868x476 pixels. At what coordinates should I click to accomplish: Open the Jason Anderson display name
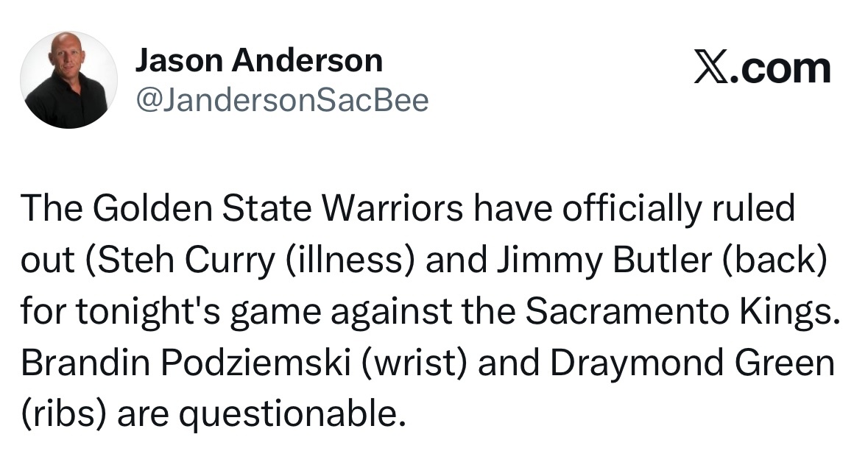(x=258, y=61)
